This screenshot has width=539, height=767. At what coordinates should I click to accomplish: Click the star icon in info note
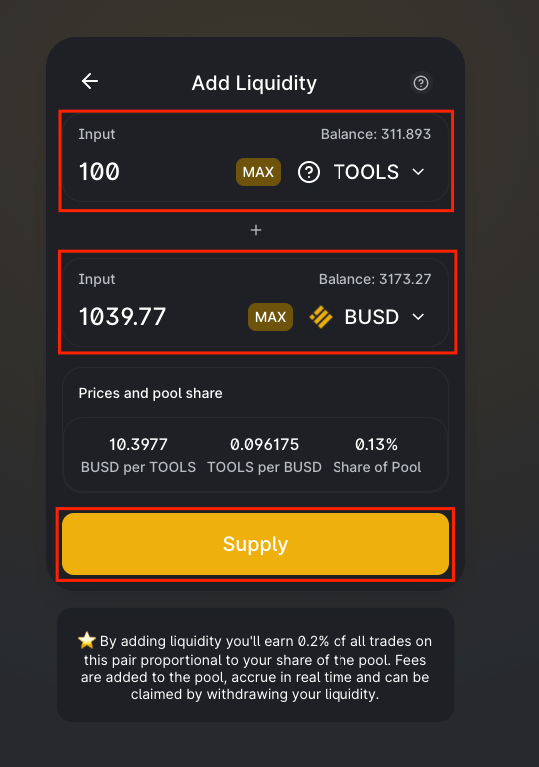87,640
